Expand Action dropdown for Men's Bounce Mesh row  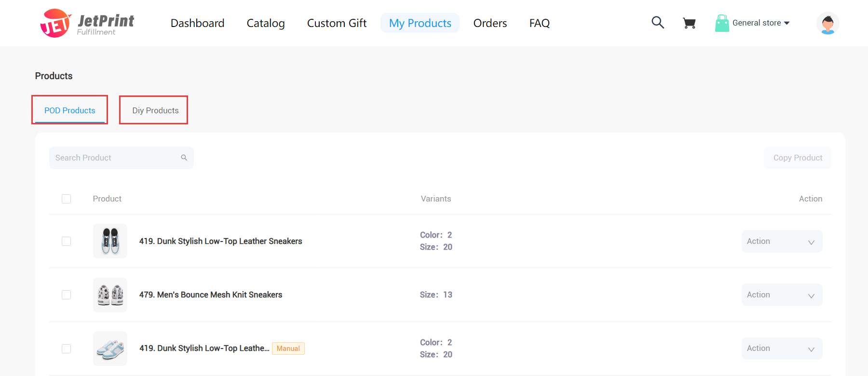(781, 295)
